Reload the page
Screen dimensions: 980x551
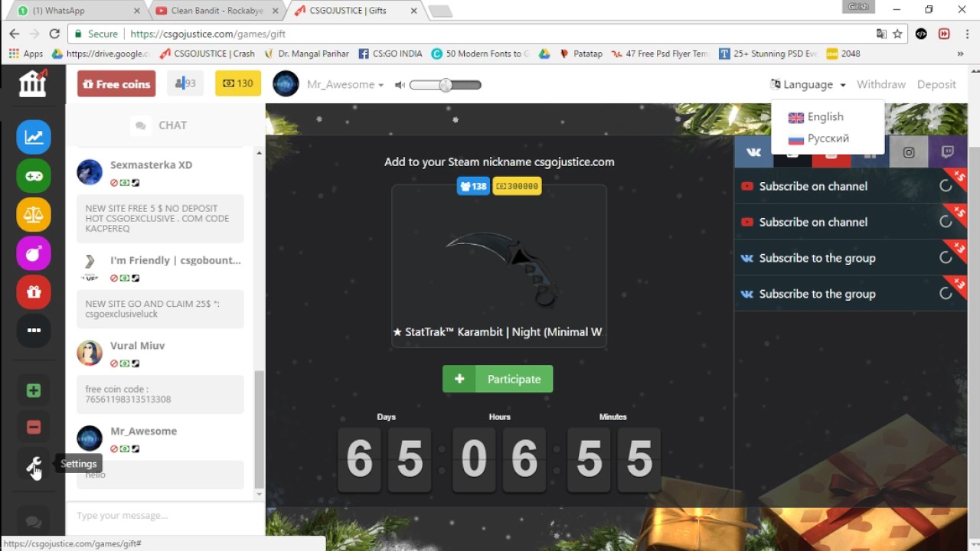(x=54, y=34)
